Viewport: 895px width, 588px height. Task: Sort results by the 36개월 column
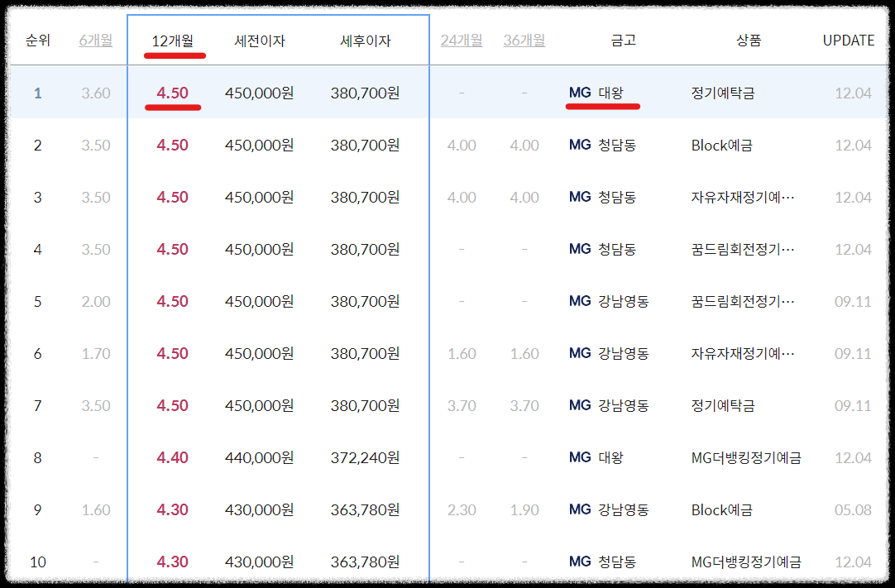pyautogui.click(x=524, y=40)
